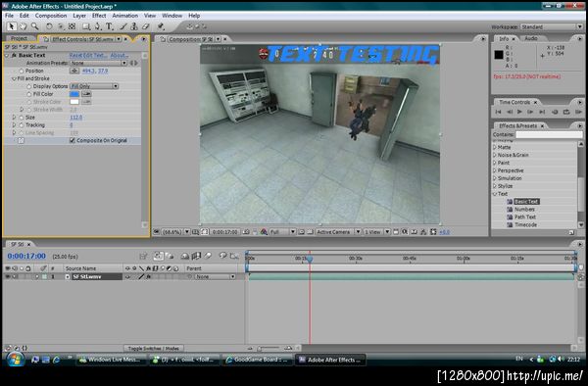The height and width of the screenshot is (386, 588).
Task: Open the Layer menu
Action: (79, 16)
